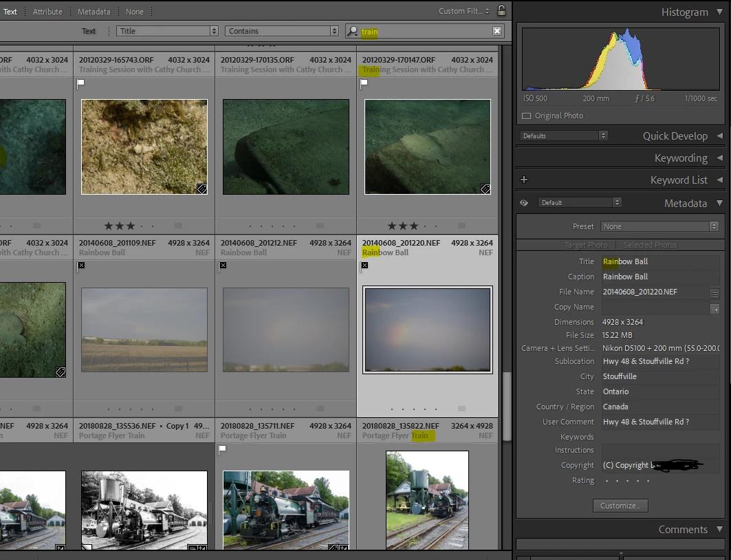731x560 pixels.
Task: Click the plus icon beside Keyword List
Action: [524, 180]
